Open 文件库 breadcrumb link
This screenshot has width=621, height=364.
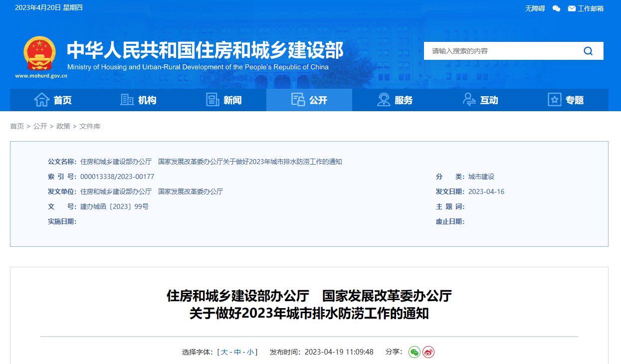pos(90,126)
